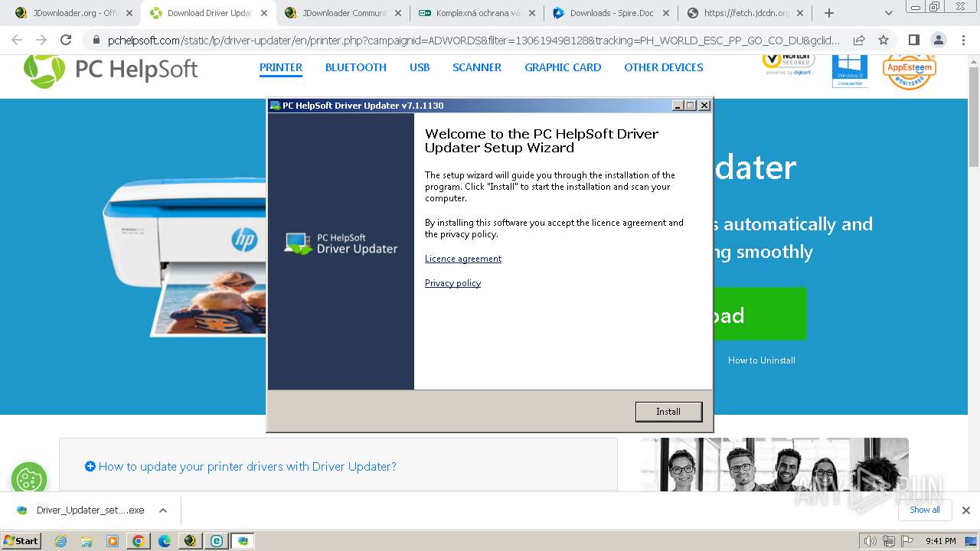
Task: Click the network tray icon
Action: click(888, 541)
